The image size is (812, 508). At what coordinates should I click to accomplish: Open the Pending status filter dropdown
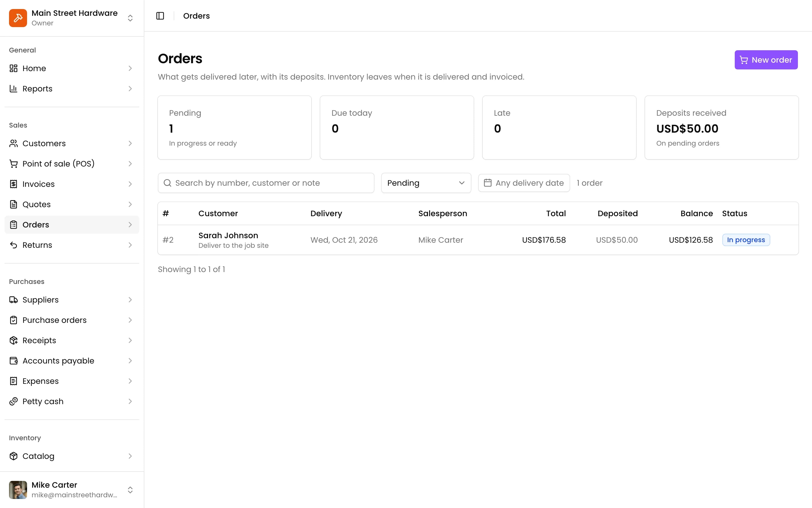pos(426,183)
